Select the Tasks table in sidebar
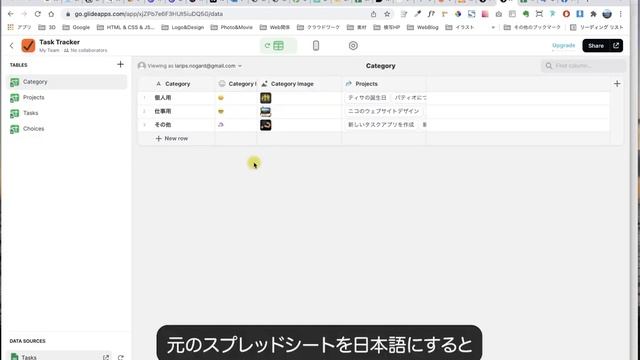Screen dimensions: 640x360 [x=67, y=113]
